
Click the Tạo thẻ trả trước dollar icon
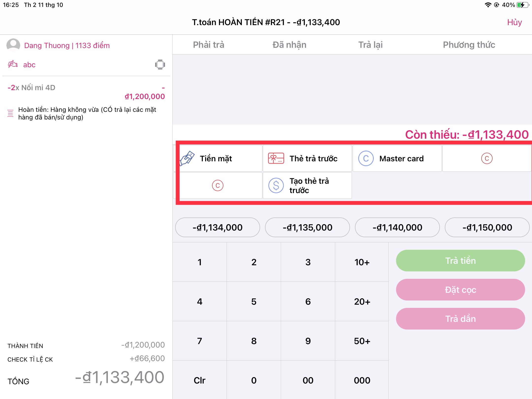pyautogui.click(x=276, y=185)
